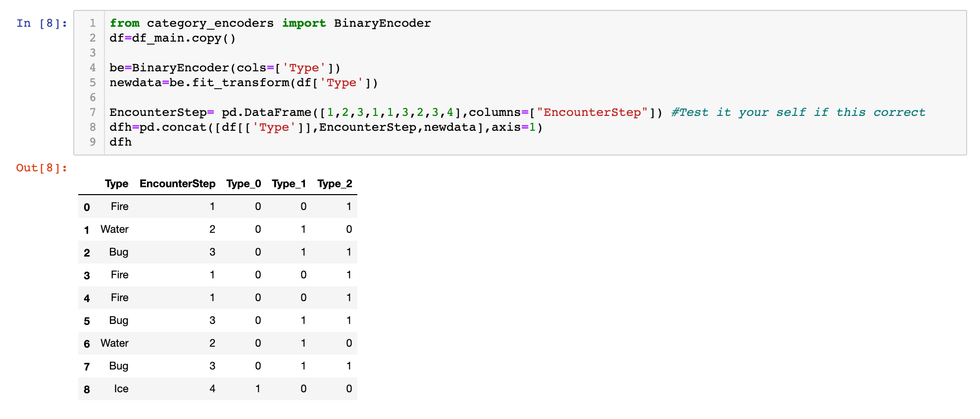This screenshot has height=419, width=980.
Task: Click 'Water' in row 1
Action: (x=114, y=229)
